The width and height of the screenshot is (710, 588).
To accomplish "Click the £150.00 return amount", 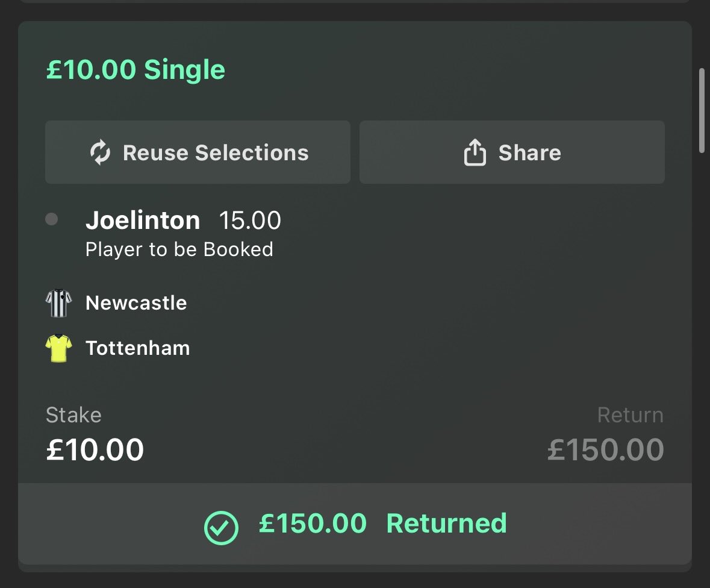I will (x=606, y=450).
